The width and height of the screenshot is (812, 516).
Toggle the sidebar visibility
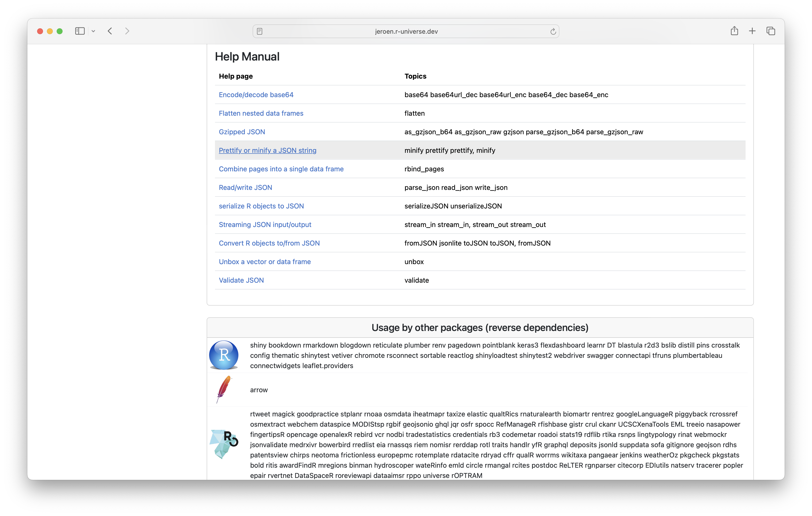coord(80,31)
